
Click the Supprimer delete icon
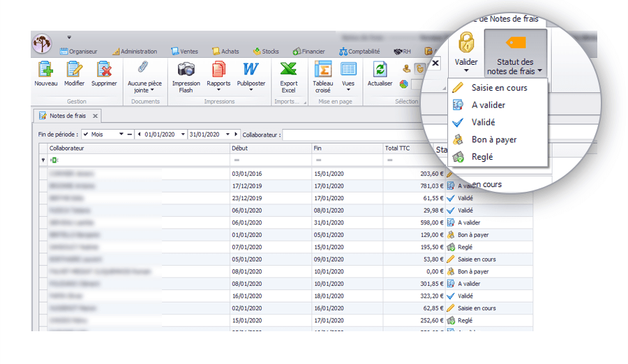click(x=104, y=70)
